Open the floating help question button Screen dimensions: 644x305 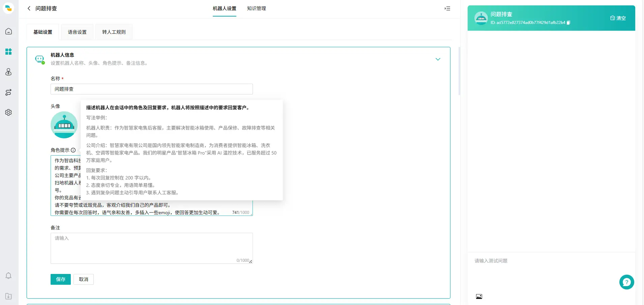(x=626, y=282)
